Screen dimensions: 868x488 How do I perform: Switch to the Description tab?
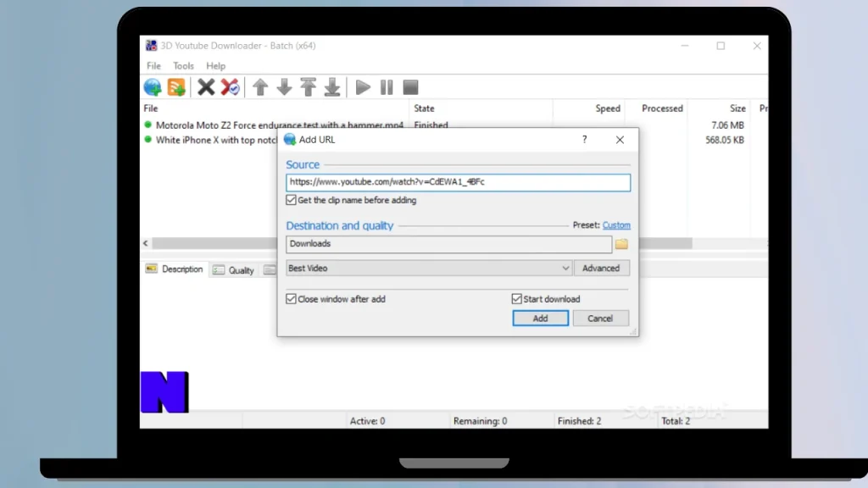coord(175,269)
